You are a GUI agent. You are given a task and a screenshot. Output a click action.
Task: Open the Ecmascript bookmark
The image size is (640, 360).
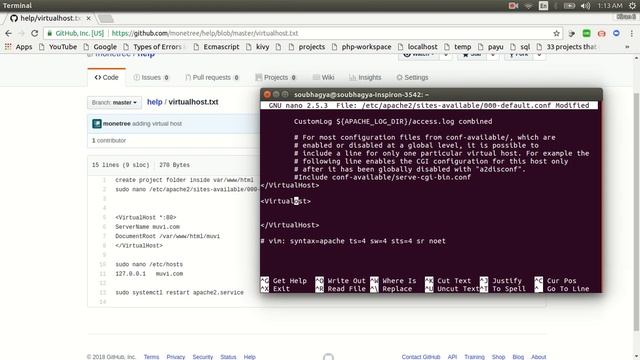[x=217, y=47]
